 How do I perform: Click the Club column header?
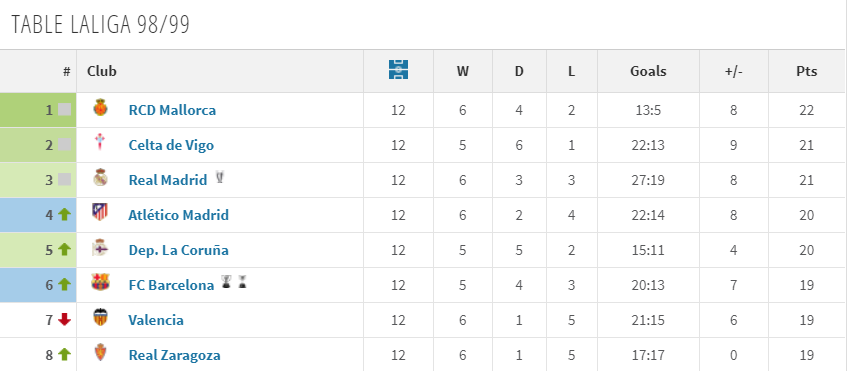click(x=102, y=71)
